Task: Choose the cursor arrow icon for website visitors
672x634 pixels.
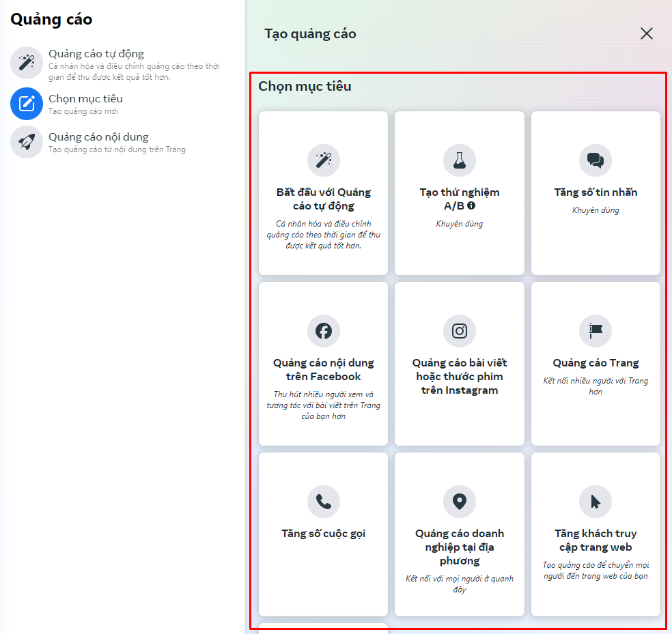Action: 596,501
